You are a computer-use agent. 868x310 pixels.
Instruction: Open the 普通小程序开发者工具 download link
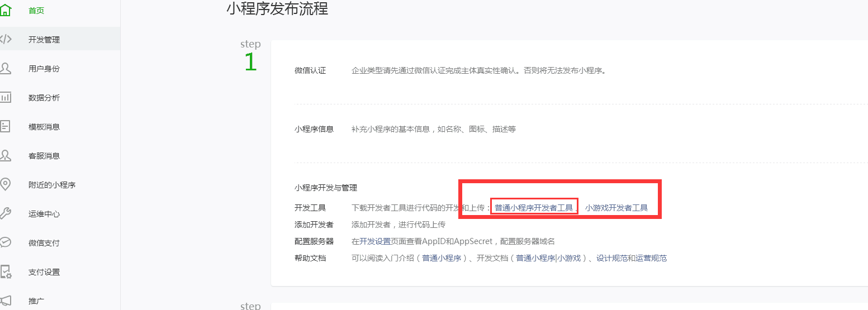click(534, 208)
